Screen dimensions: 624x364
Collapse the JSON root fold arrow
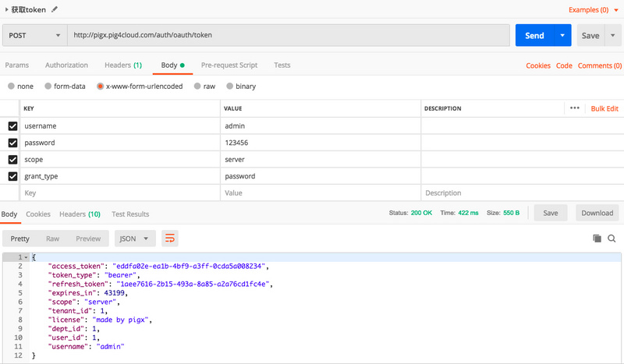point(26,257)
